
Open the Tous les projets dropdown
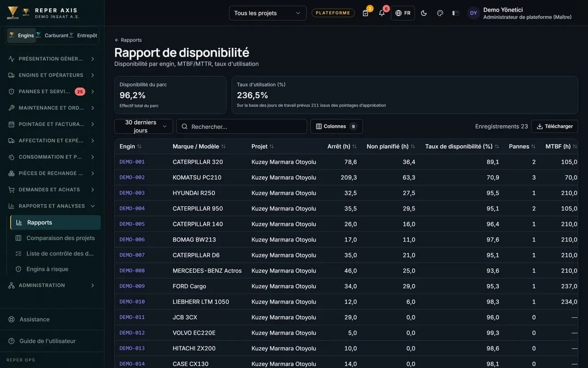(x=268, y=13)
